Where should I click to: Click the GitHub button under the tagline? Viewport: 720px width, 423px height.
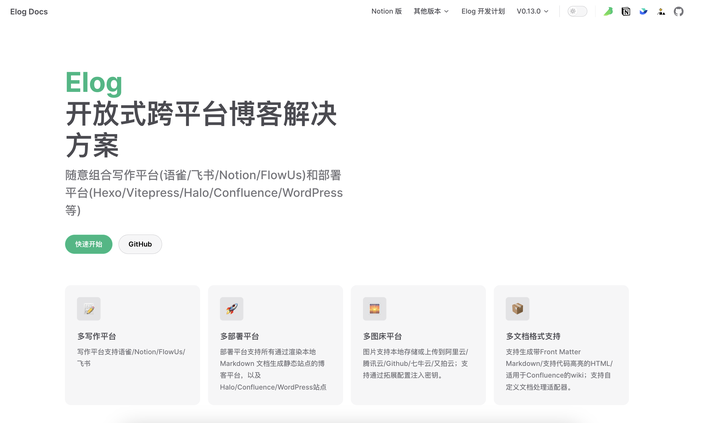[140, 244]
